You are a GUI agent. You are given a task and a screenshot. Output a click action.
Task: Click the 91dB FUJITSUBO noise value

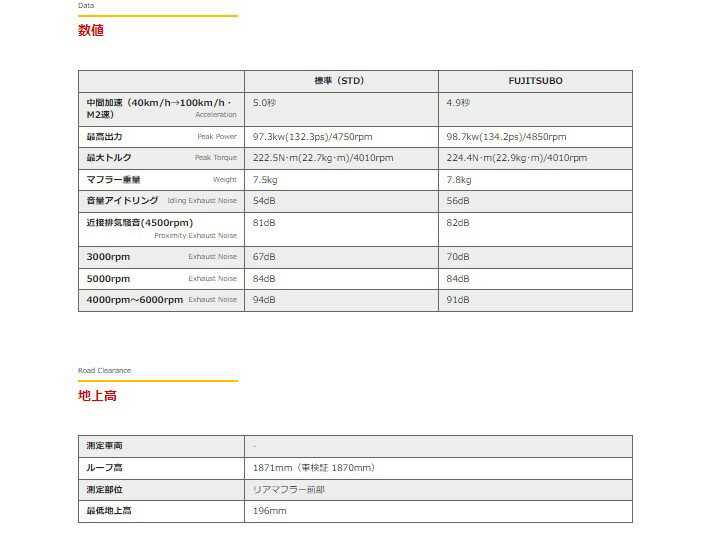pos(458,300)
